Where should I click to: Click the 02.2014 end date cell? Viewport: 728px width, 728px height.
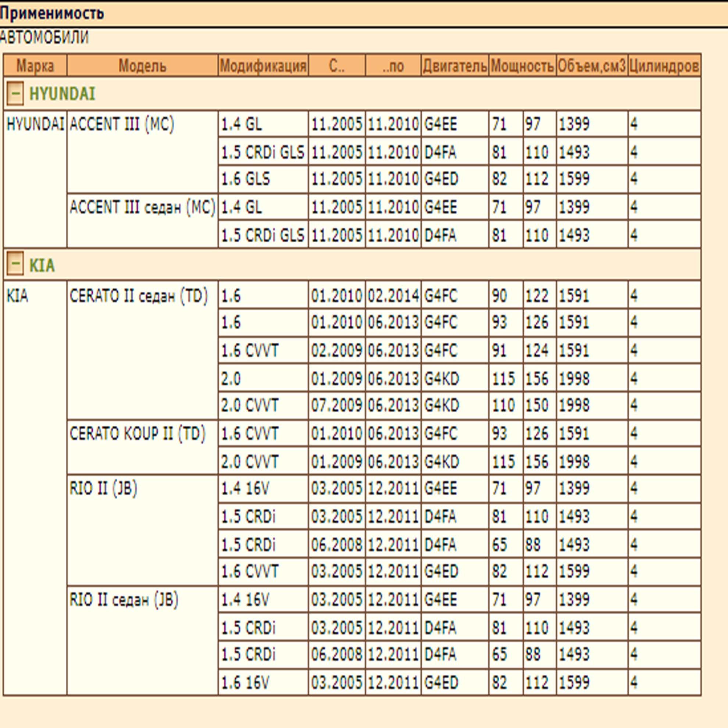(x=393, y=295)
